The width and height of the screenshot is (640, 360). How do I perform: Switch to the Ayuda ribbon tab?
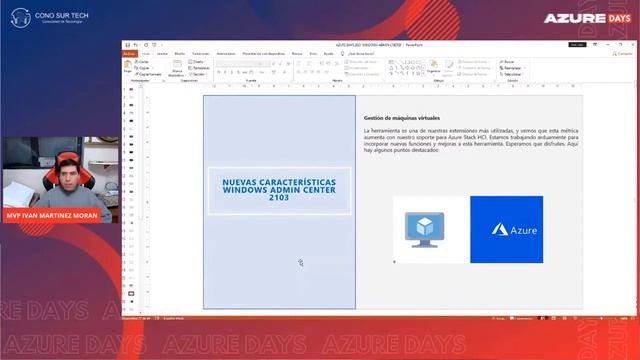328,53
